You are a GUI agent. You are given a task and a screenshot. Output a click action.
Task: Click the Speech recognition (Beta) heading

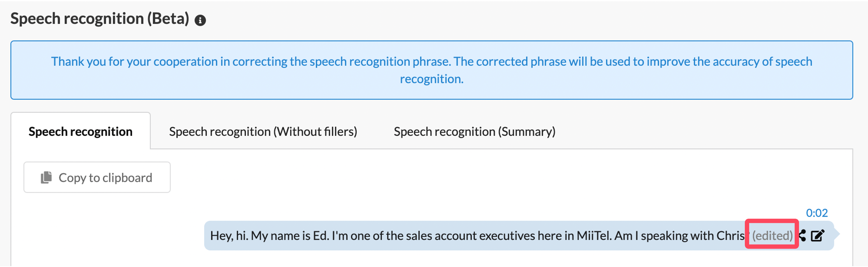coord(100,19)
